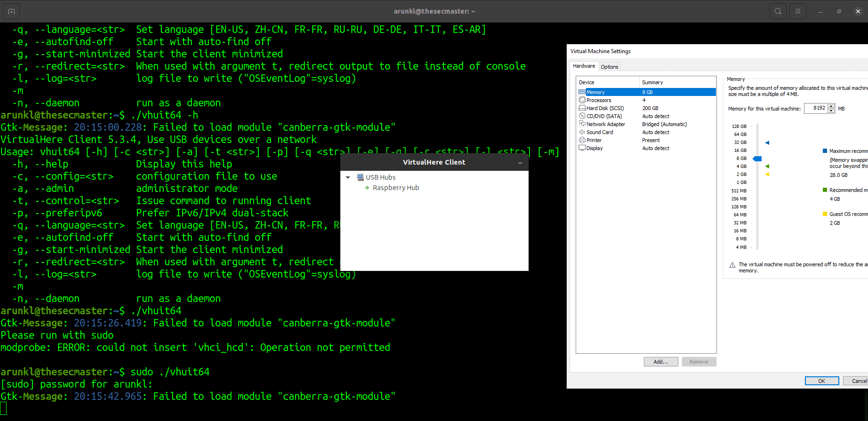Increase memory value with up stepper

[831, 106]
